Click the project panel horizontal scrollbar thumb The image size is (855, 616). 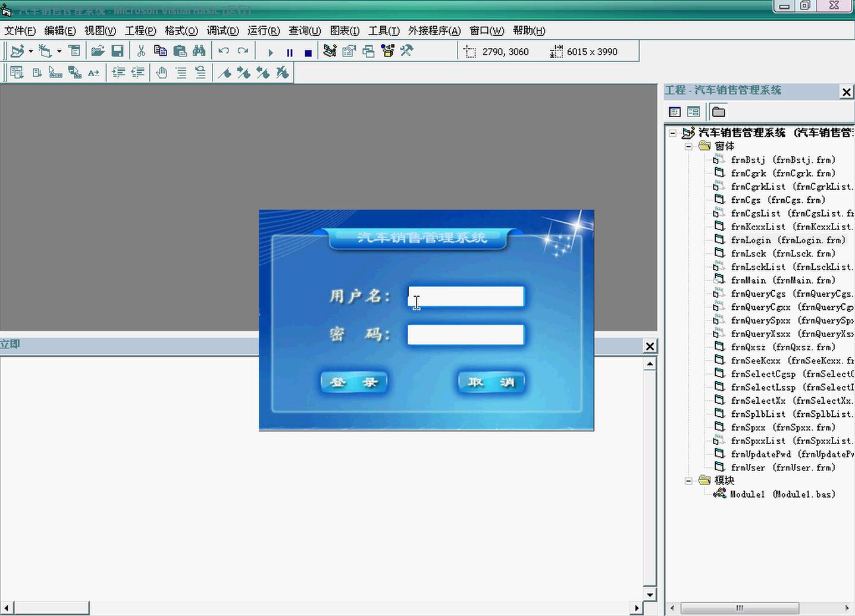tap(740, 608)
